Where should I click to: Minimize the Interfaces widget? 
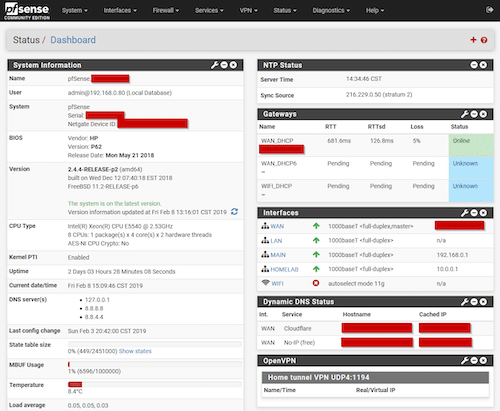click(474, 213)
